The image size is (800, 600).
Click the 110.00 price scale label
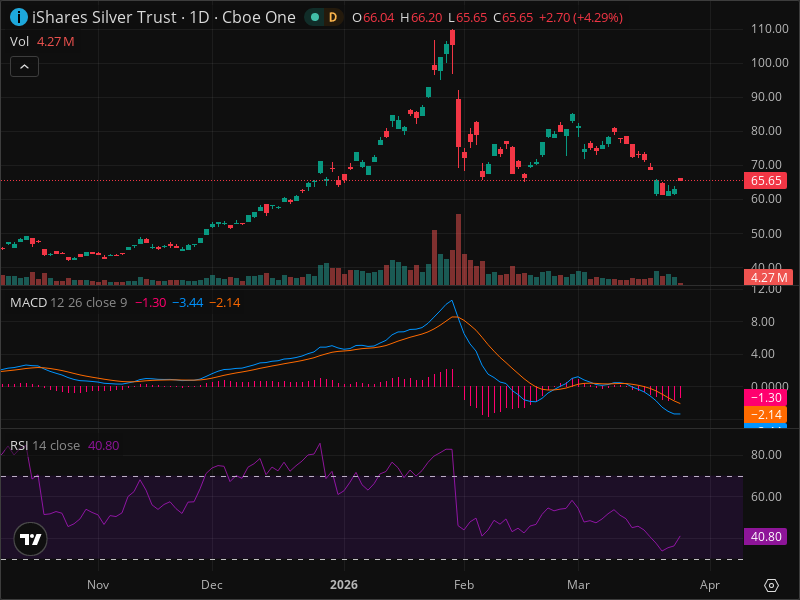[770, 29]
